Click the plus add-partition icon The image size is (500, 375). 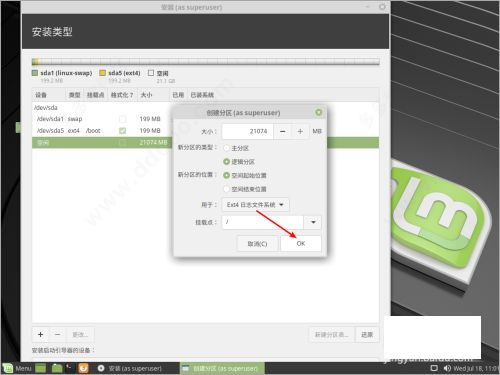point(40,334)
